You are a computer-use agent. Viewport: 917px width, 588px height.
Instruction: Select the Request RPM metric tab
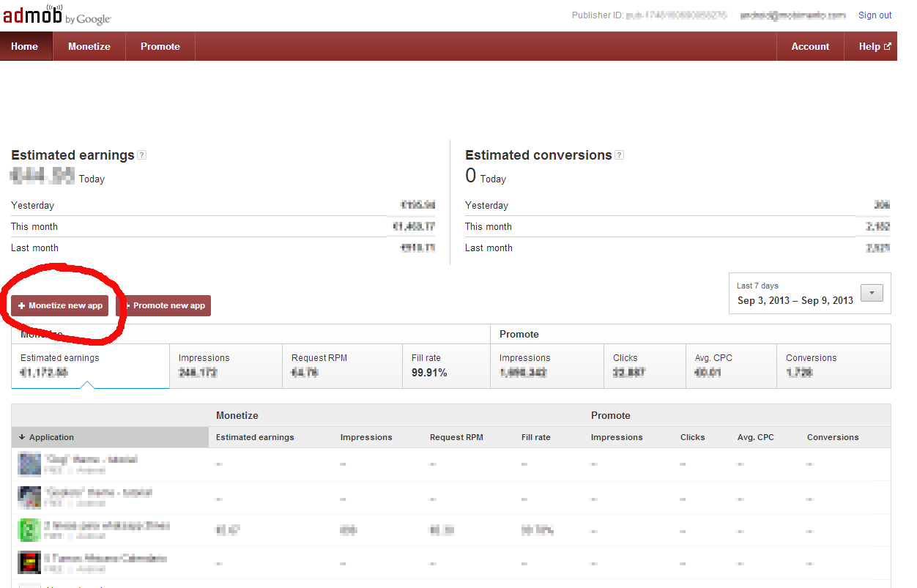coord(342,366)
